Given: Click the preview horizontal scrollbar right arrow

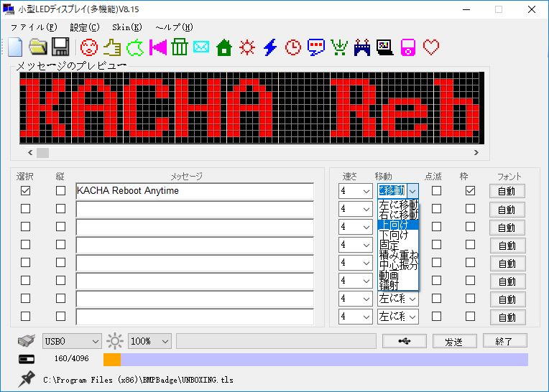Looking at the screenshot, I should pyautogui.click(x=476, y=152).
